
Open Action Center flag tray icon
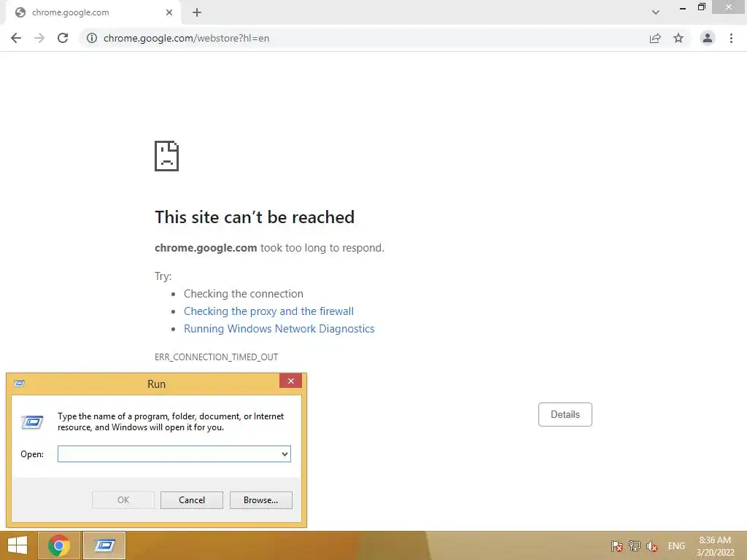point(617,546)
